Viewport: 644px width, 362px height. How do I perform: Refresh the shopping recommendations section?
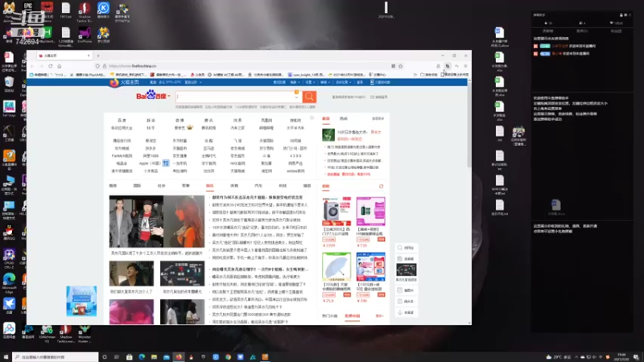pos(381,187)
